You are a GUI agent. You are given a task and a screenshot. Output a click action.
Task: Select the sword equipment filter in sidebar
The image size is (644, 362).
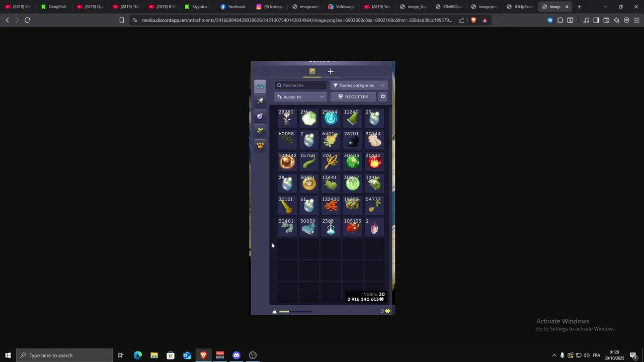tap(260, 101)
